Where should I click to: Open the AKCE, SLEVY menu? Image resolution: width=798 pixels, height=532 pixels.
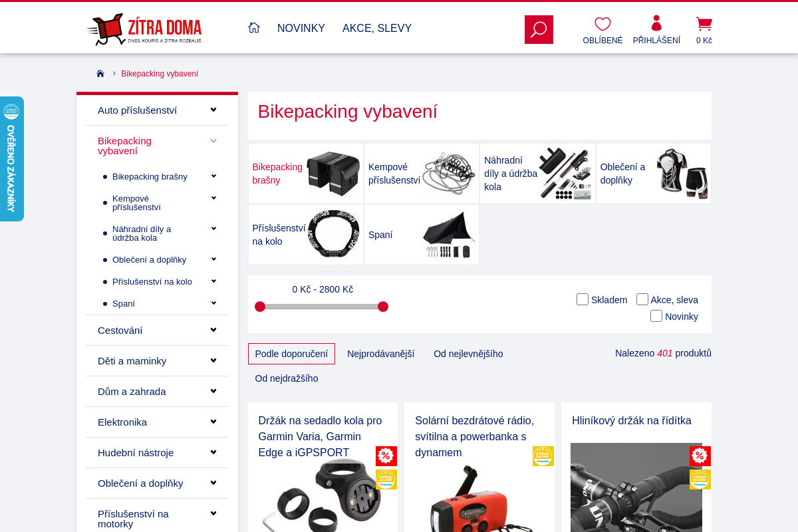coord(377,28)
